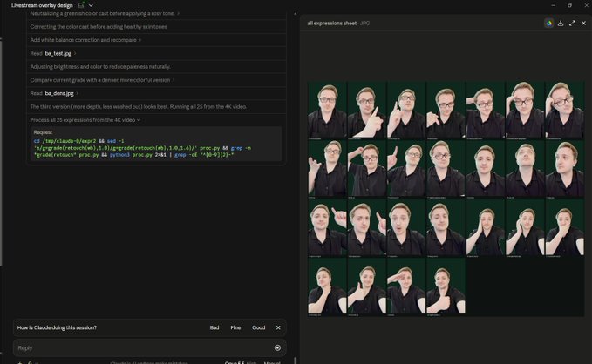592x364 pixels.
Task: Click the Request code block
Action: click(156, 145)
